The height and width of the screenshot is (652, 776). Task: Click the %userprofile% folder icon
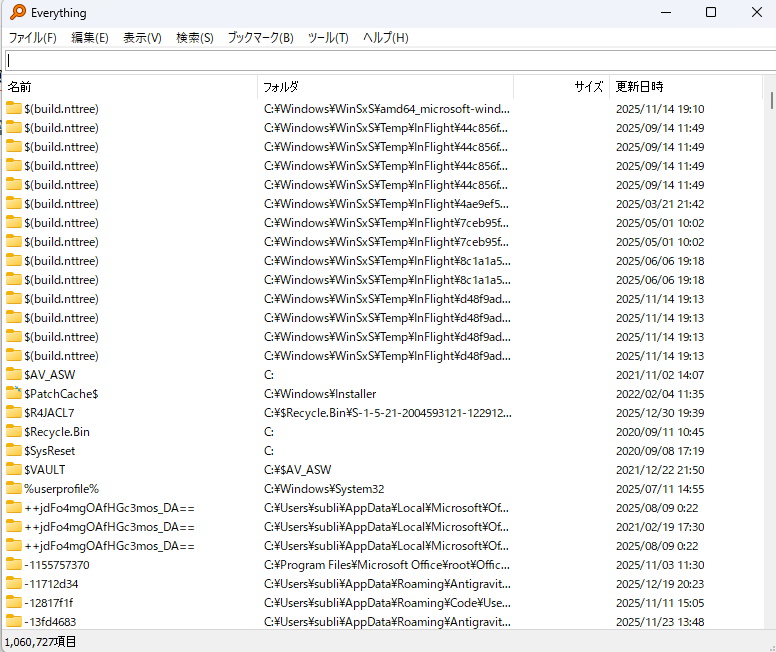[x=14, y=488]
